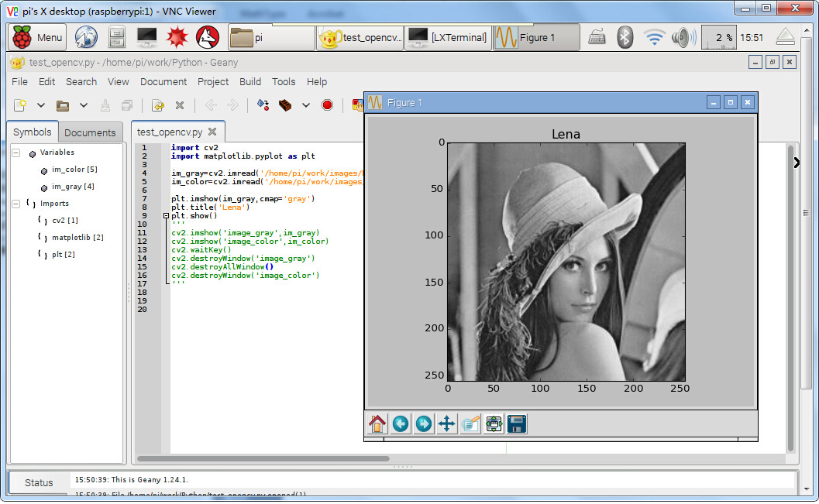Open the web browser from the panel
The image size is (819, 504).
(86, 37)
